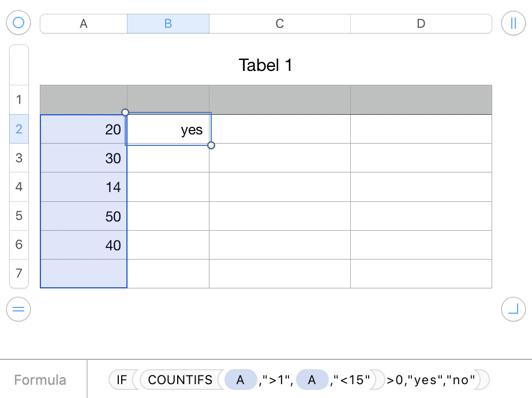This screenshot has width=532, height=398.
Task: Select row 7 header
Action: [x=19, y=273]
